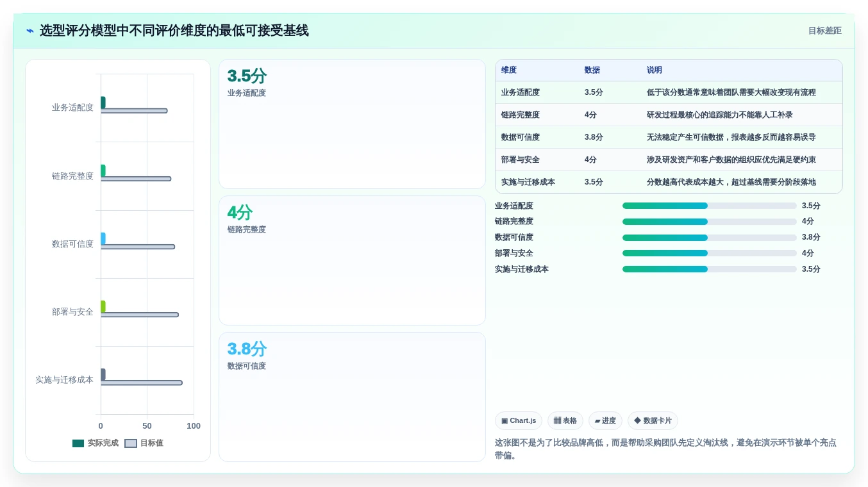Click description 涉及研发资产和客户数据的组织应优先满足硬约束

731,160
